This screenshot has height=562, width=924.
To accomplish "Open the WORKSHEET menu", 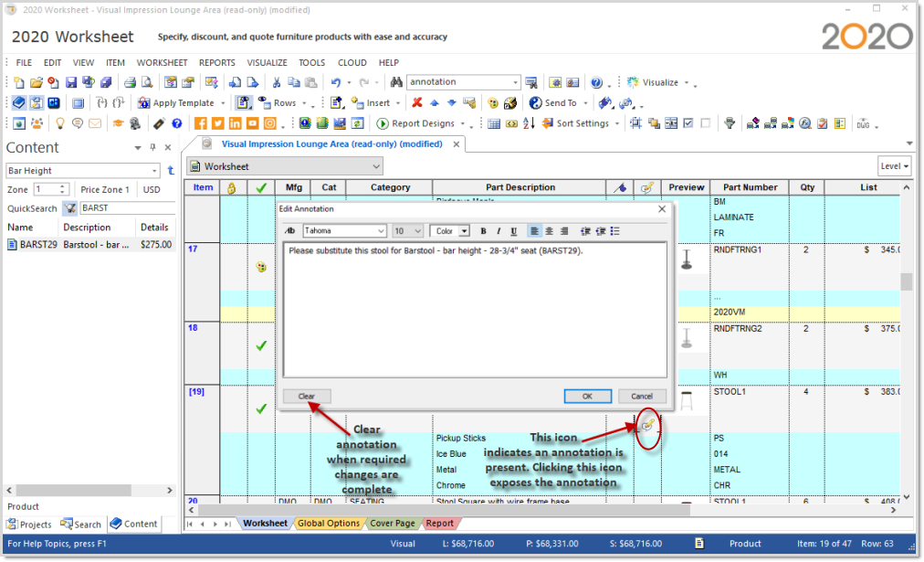I will pyautogui.click(x=162, y=62).
